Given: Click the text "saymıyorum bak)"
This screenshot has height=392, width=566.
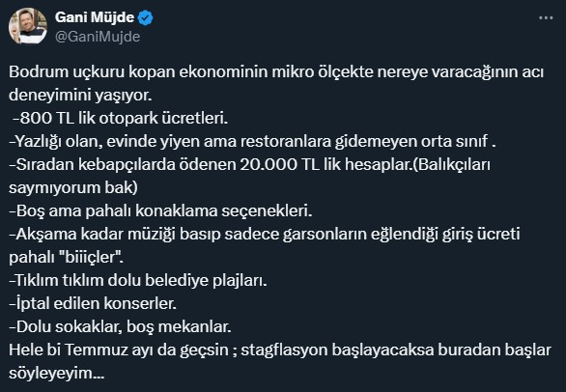Looking at the screenshot, I should point(73,187).
